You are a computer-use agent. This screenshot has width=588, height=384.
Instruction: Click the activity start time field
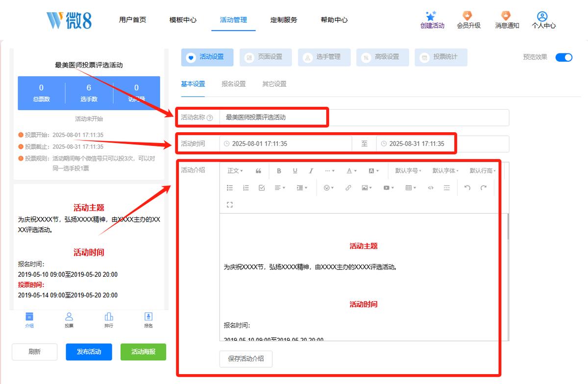[286, 144]
